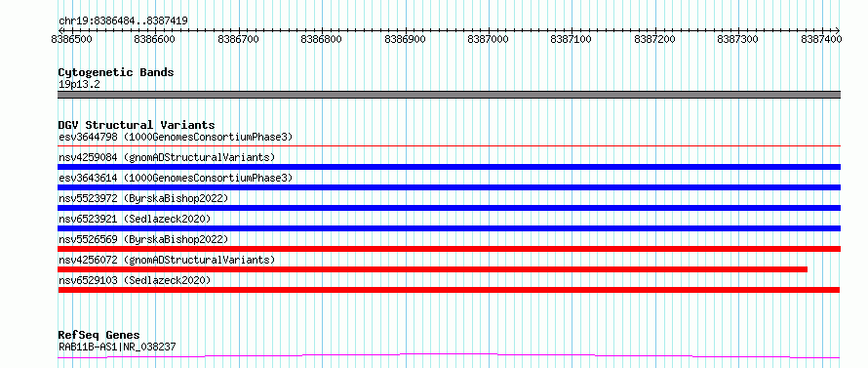The image size is (868, 368).
Task: Click the 8387100 ruler position
Action: click(572, 39)
